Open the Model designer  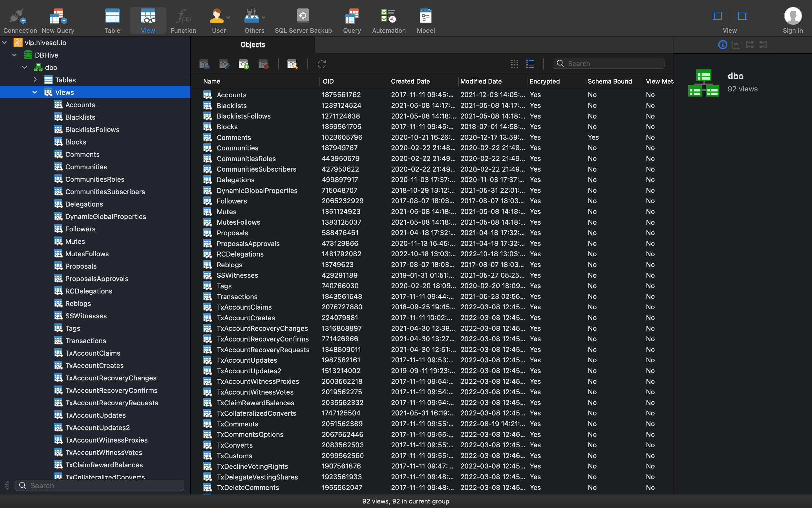tap(425, 21)
